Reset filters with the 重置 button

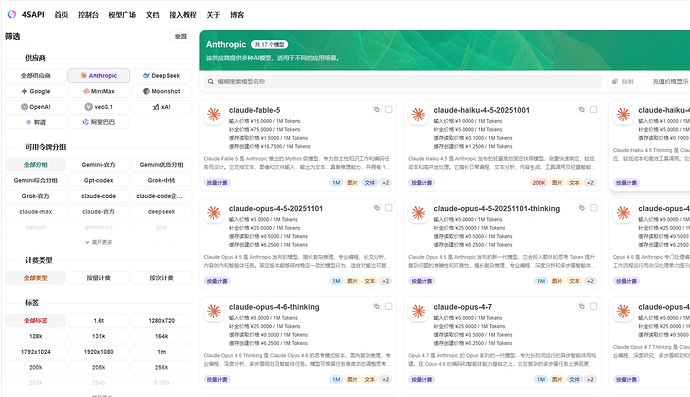181,37
